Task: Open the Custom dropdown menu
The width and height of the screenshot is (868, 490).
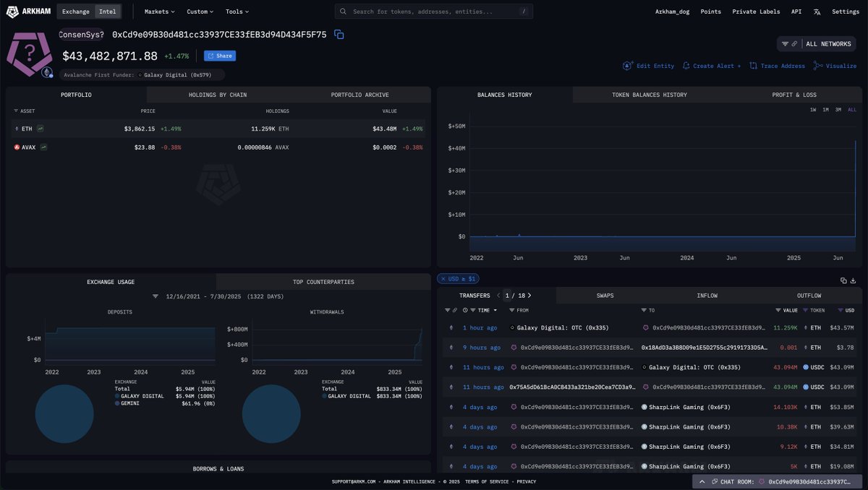Action: (x=200, y=12)
